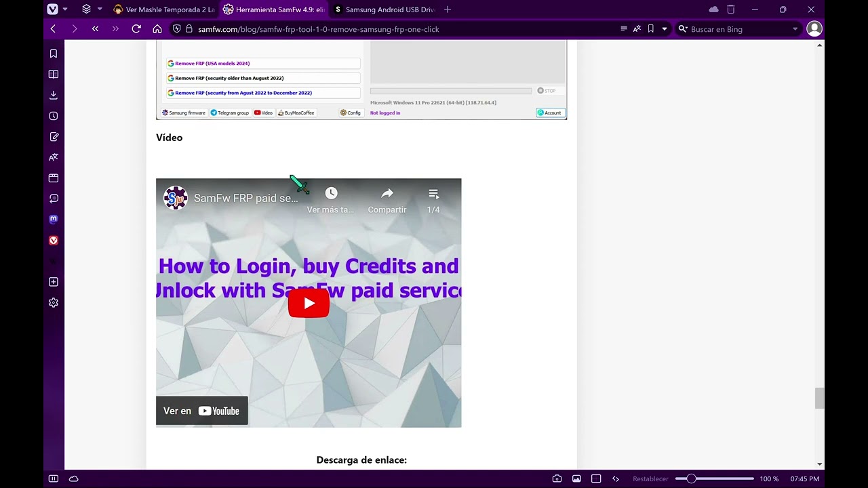Image resolution: width=868 pixels, height=488 pixels.
Task: Open the Bookmarks panel
Action: (x=54, y=54)
